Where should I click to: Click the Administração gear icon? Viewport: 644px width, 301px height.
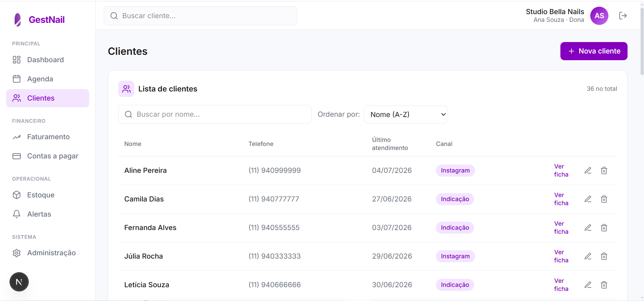16,253
